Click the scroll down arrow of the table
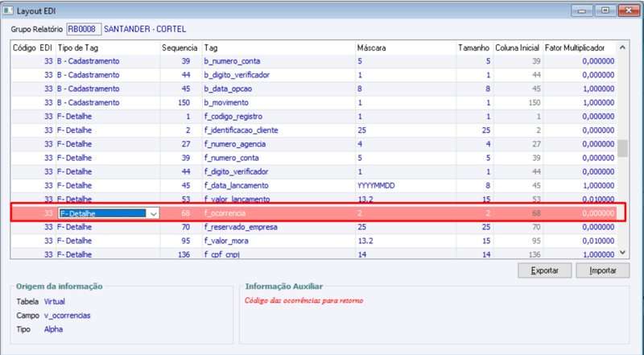The width and height of the screenshot is (644, 355). (622, 253)
